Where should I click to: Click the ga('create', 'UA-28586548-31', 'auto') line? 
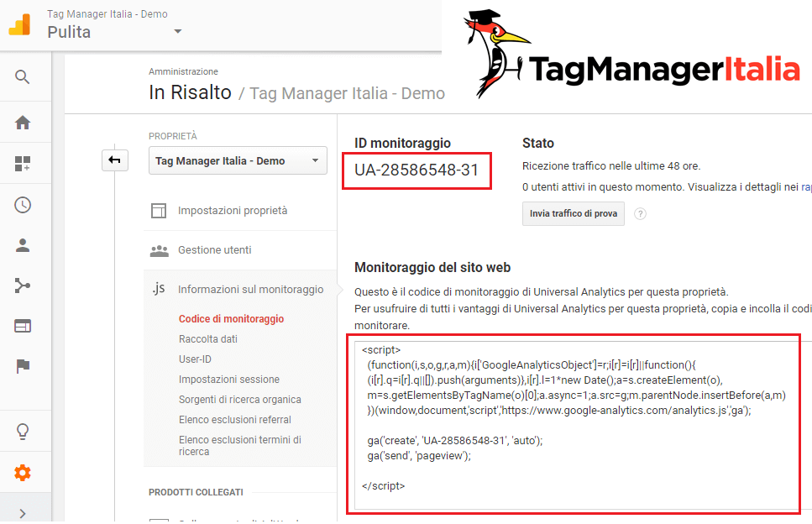click(454, 441)
